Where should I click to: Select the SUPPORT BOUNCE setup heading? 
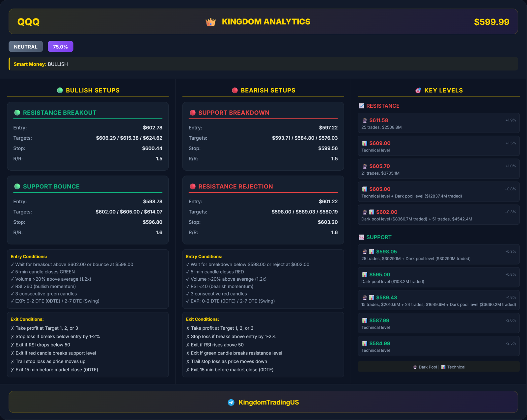(x=51, y=186)
